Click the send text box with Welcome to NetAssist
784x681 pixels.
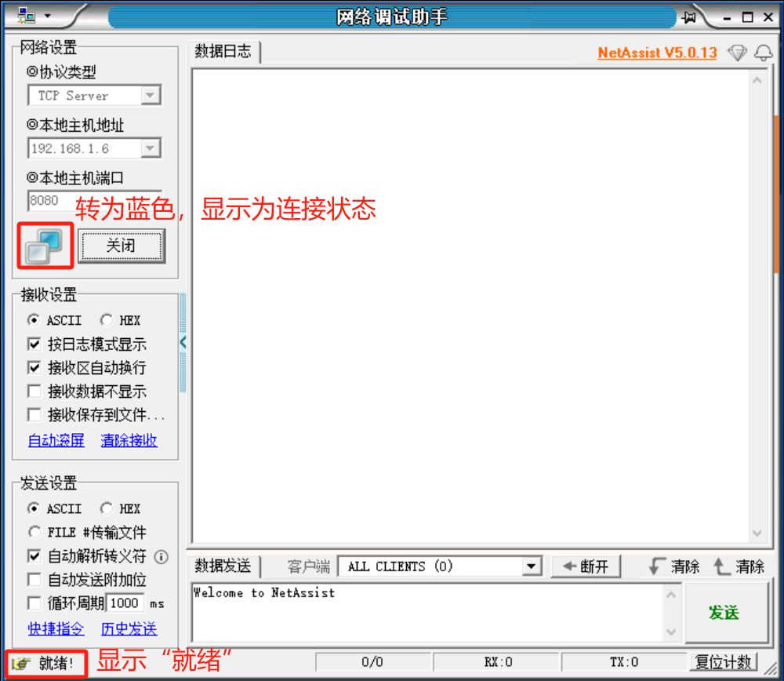(427, 613)
